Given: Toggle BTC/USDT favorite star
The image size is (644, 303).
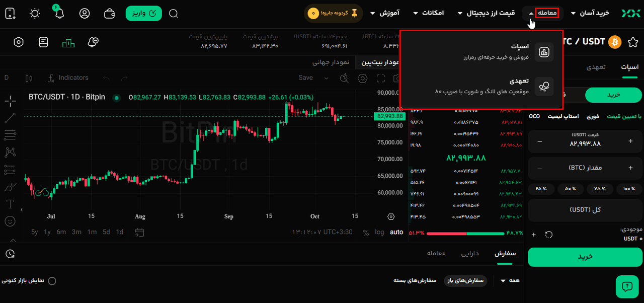Looking at the screenshot, I should tap(632, 42).
